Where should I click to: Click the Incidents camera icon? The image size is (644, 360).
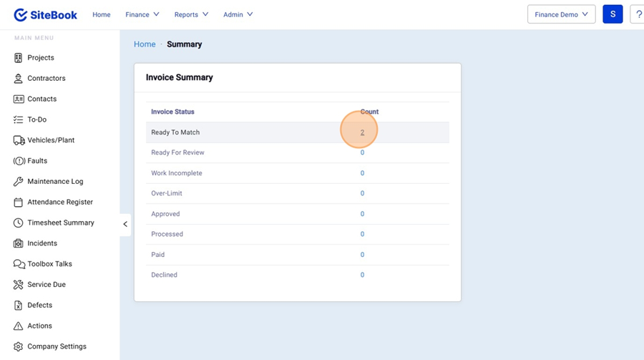19,243
